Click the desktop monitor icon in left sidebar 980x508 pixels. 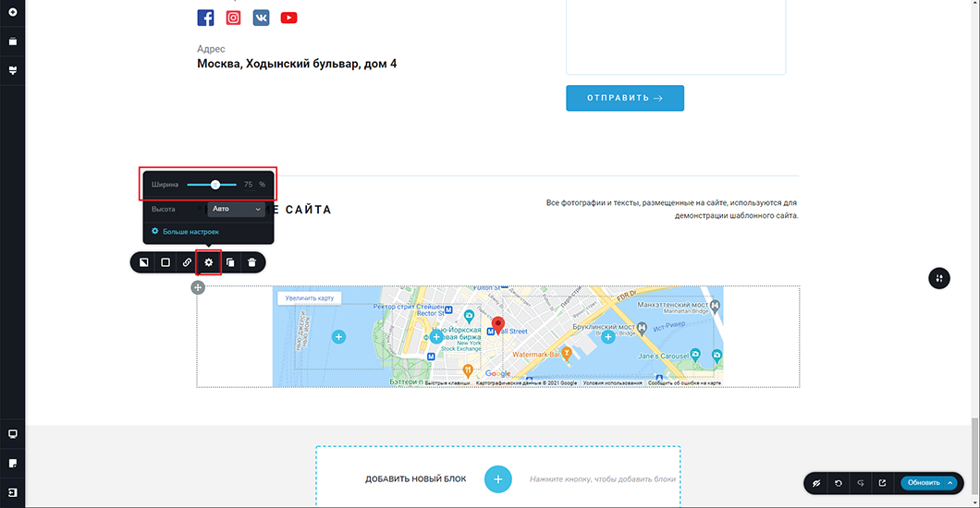click(13, 434)
